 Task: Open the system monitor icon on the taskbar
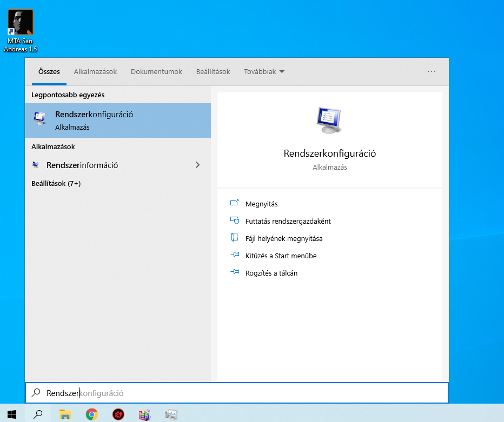pos(171,414)
